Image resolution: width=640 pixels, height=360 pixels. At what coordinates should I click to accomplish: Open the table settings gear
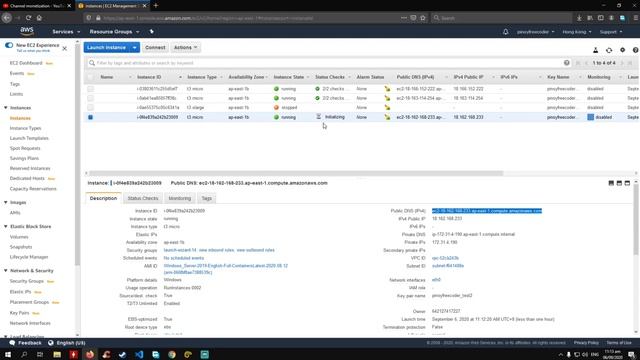click(622, 50)
